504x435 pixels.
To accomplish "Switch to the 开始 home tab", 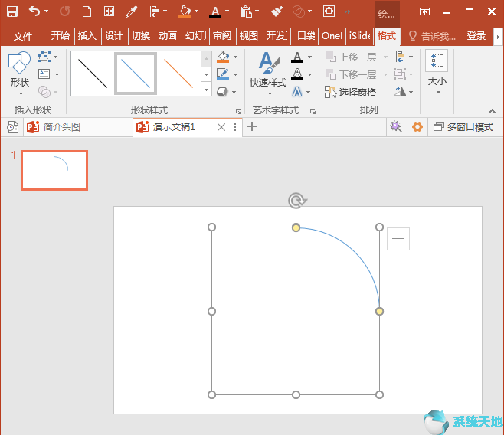I will click(x=60, y=36).
